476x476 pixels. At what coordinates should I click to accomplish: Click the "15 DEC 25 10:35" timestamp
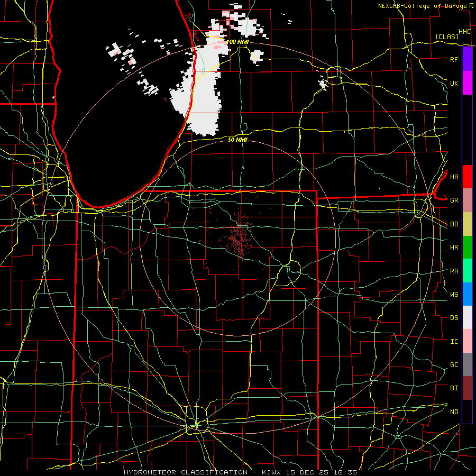(x=322, y=472)
